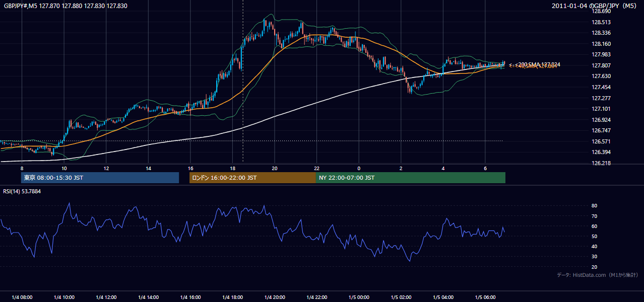Click the hour label 2 under the price chart
The image size is (644, 302).
point(401,168)
